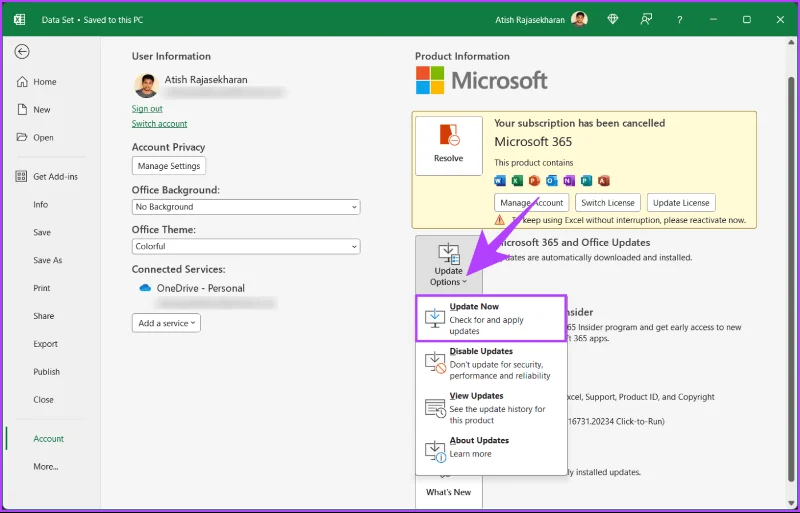Click the Manage Settings button
800x513 pixels.
point(169,166)
